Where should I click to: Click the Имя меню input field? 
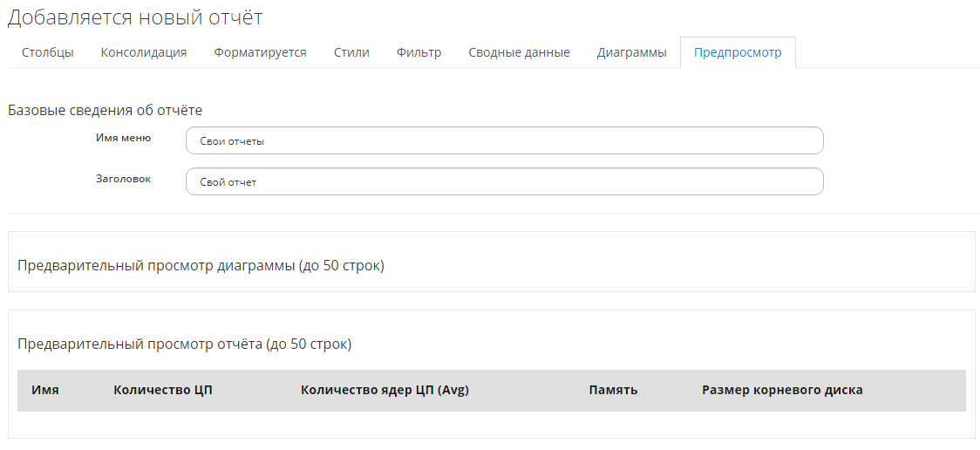pos(504,140)
